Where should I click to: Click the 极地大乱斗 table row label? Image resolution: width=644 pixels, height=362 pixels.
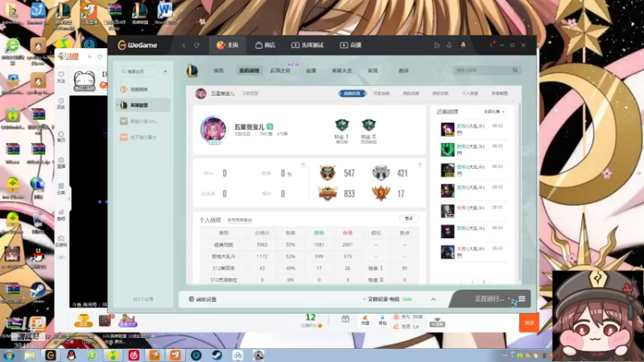(x=223, y=257)
